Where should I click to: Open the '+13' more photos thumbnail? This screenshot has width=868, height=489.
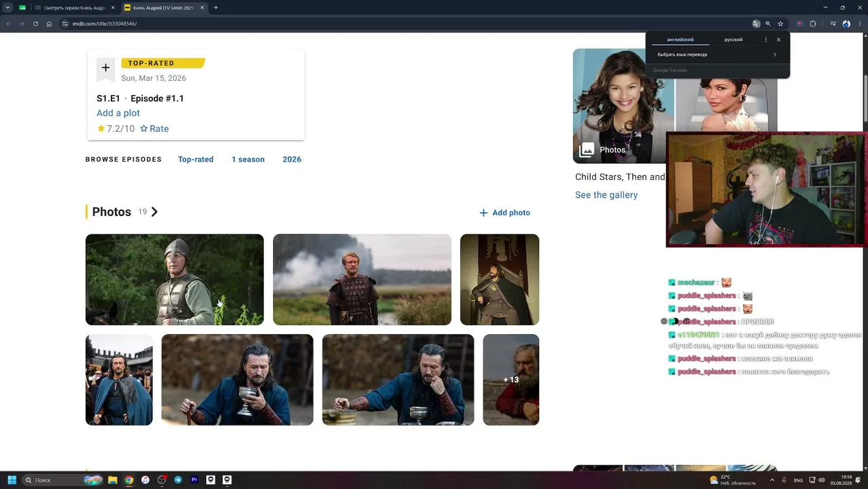coord(511,380)
